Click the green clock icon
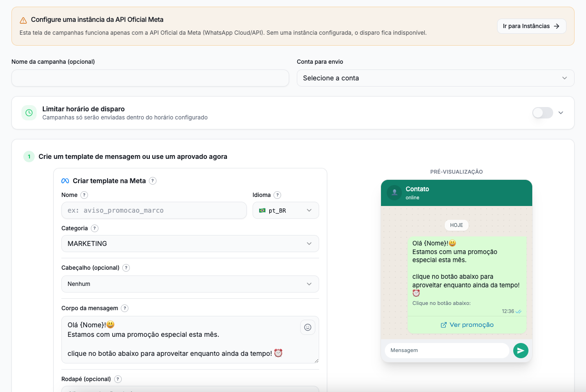Screen dimensions: 586x392 (x=29, y=113)
